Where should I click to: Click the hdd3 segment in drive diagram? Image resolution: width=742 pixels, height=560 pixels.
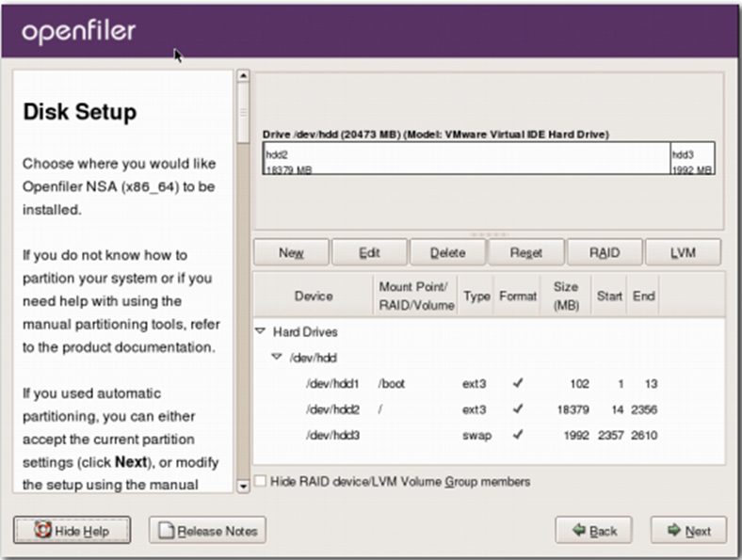tap(692, 158)
